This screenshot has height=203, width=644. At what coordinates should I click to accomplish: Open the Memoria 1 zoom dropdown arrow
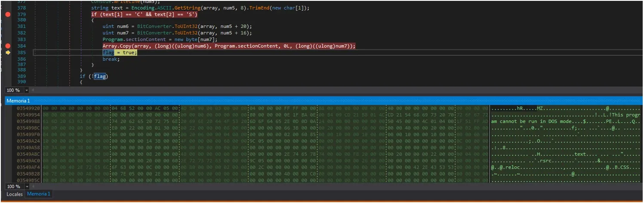(27, 187)
